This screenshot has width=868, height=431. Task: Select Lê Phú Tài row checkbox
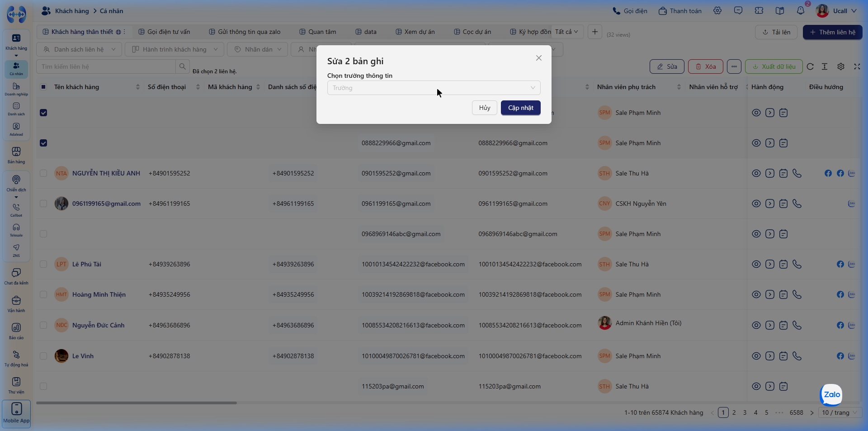(43, 264)
